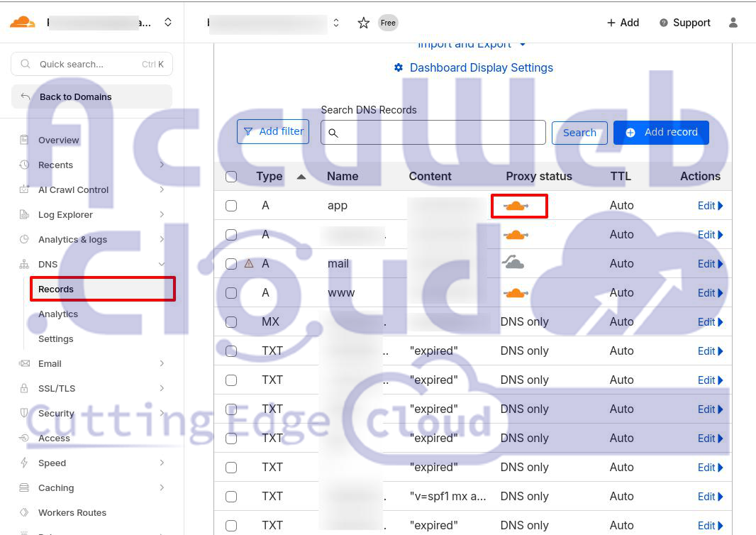This screenshot has width=756, height=535.
Task: Click the orange proxied cloud for www record
Action: click(516, 292)
